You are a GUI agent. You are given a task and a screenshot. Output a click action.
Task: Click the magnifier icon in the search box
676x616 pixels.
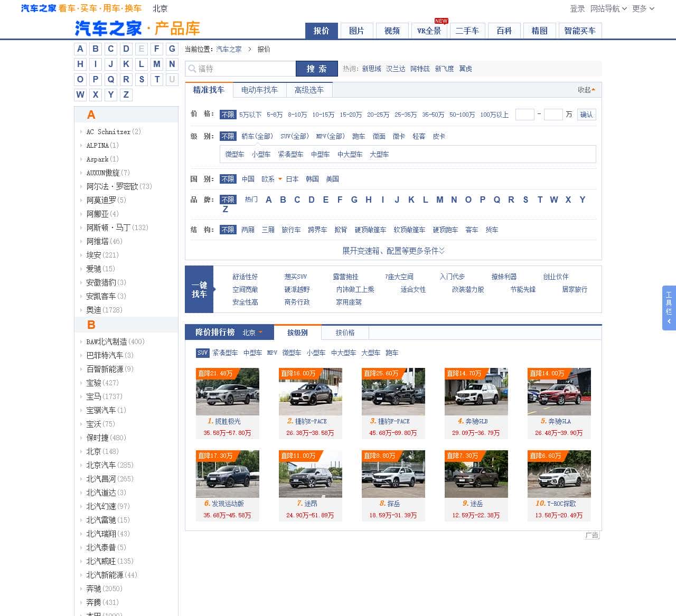pyautogui.click(x=191, y=69)
